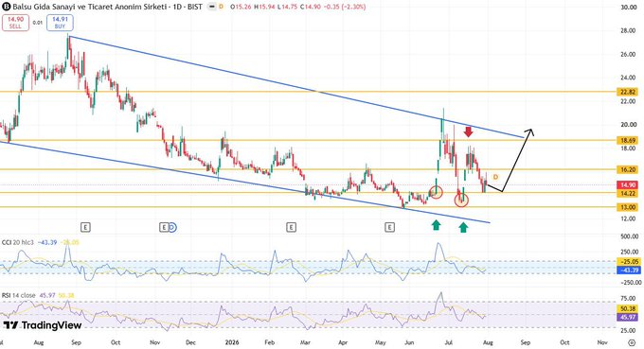Click the 26.00 label on the price axis

[x=629, y=54]
